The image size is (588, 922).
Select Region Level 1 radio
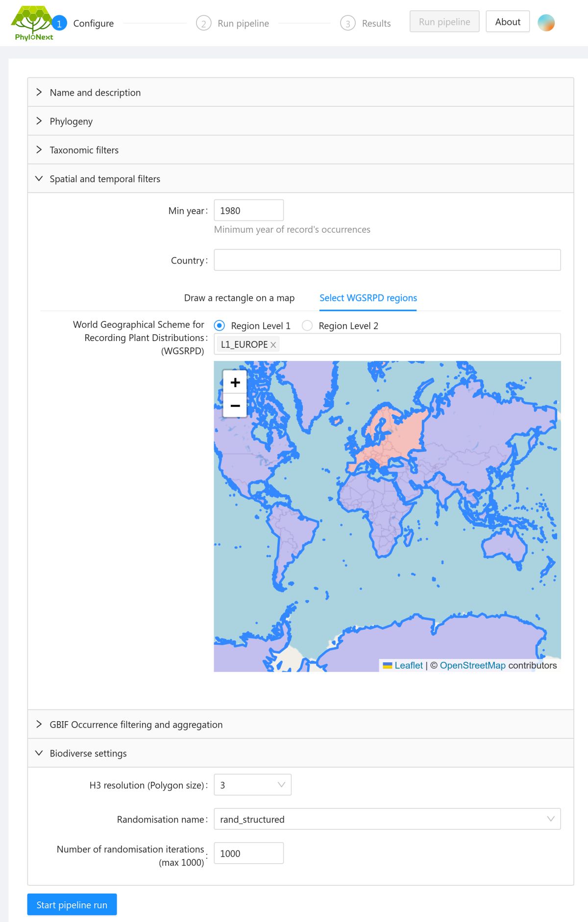220,325
